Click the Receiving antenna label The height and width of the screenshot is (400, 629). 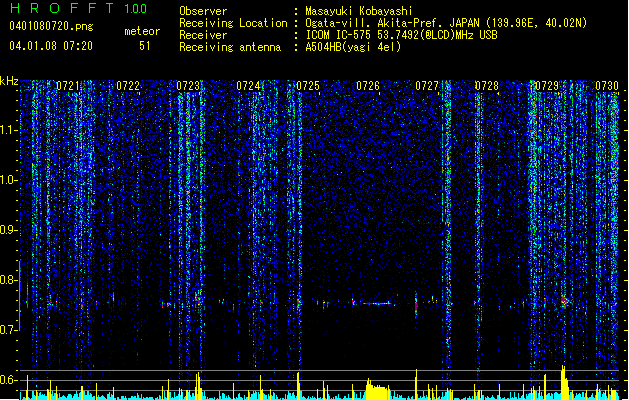(x=230, y=47)
